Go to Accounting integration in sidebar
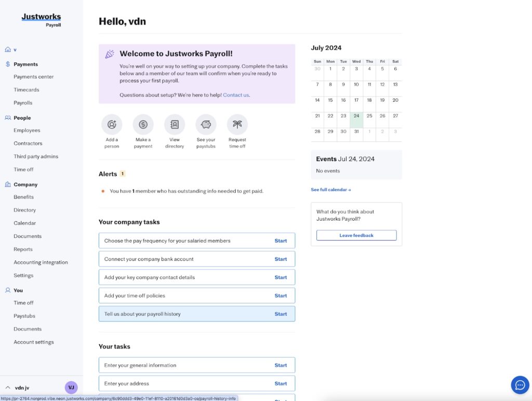Image resolution: width=532 pixels, height=401 pixels. (x=41, y=262)
